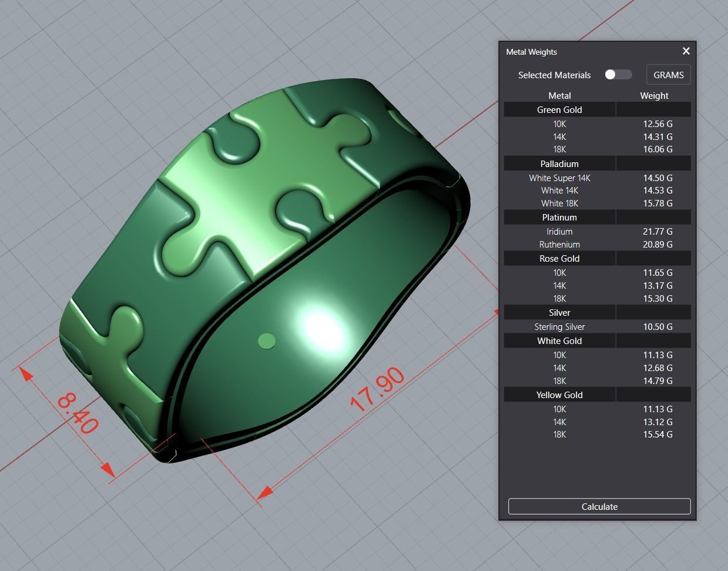Switch the GRAMS weight unit button
Image resolution: width=728 pixels, height=571 pixels.
coord(669,75)
